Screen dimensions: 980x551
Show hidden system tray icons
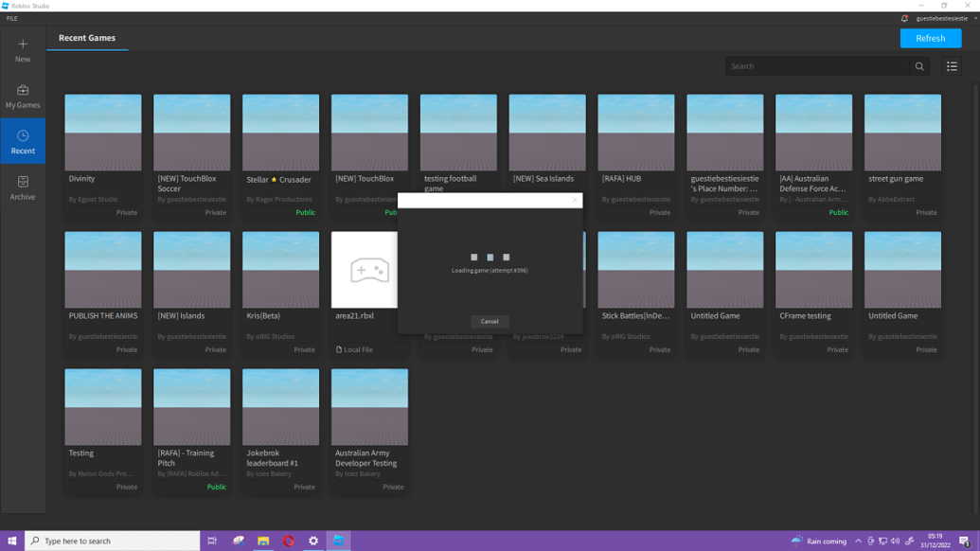(858, 541)
